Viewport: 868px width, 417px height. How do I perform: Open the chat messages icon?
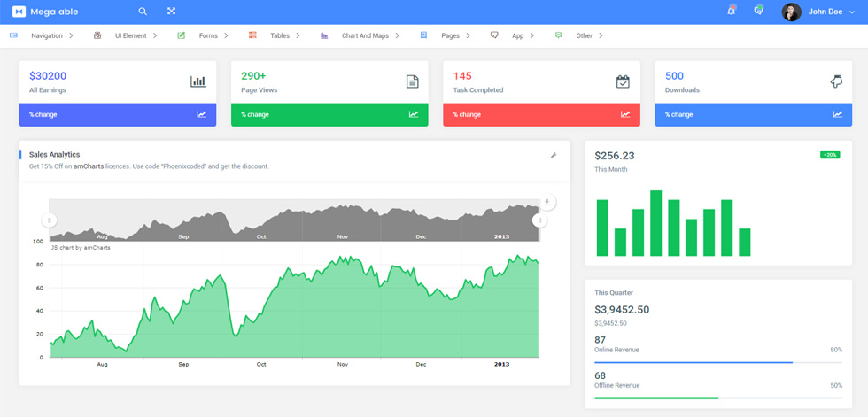tap(759, 11)
